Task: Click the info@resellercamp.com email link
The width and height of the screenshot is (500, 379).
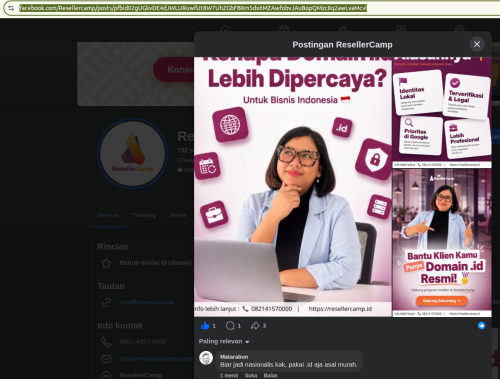Action: click(x=155, y=359)
